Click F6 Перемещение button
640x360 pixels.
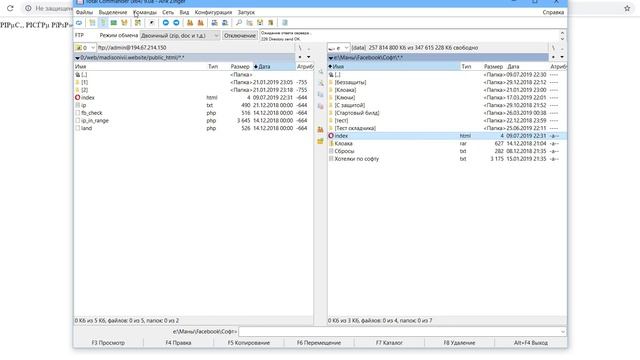click(319, 343)
